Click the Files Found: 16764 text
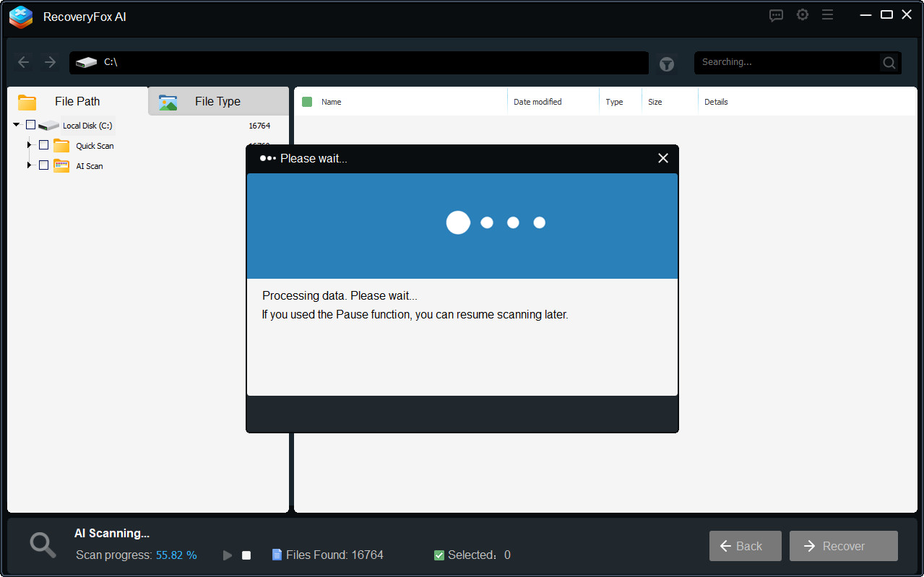The width and height of the screenshot is (924, 577). 334,555
